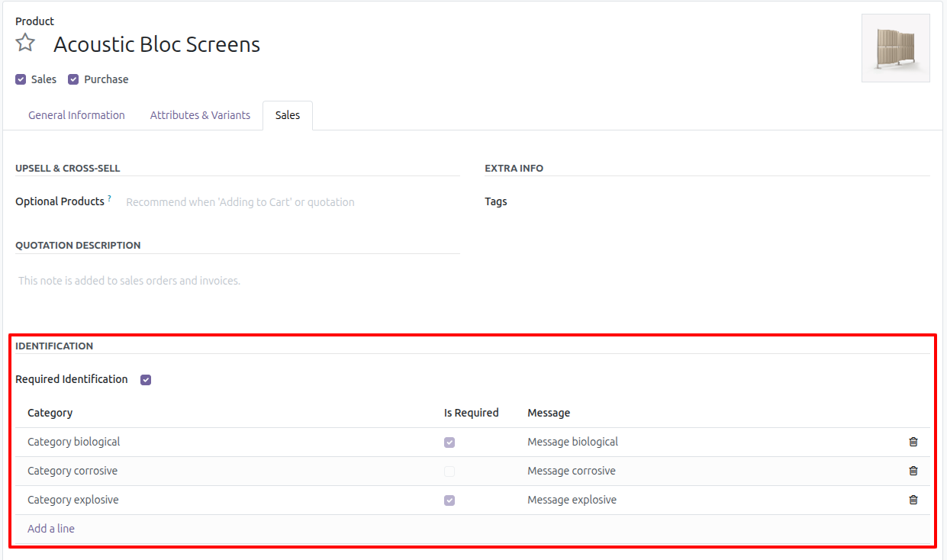The image size is (947, 560).
Task: Enable Is Required for Category corrosive
Action: (x=449, y=471)
